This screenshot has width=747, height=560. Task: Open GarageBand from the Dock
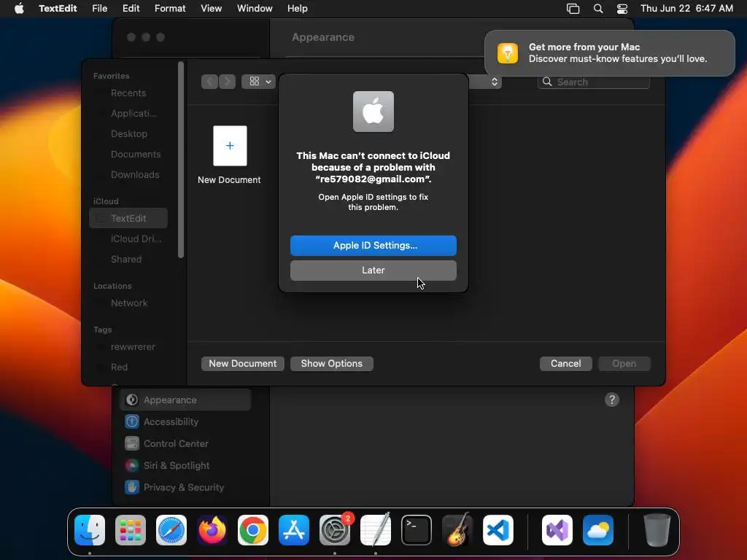point(457,529)
